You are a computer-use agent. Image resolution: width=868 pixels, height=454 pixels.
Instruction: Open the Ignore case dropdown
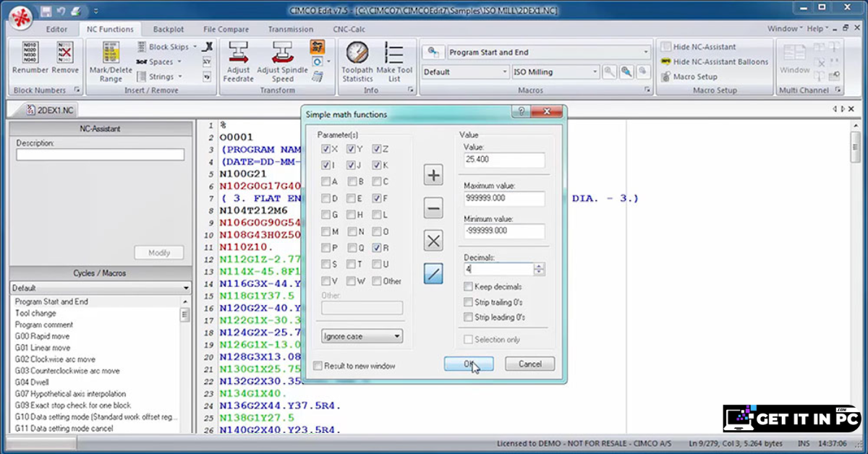pyautogui.click(x=362, y=336)
